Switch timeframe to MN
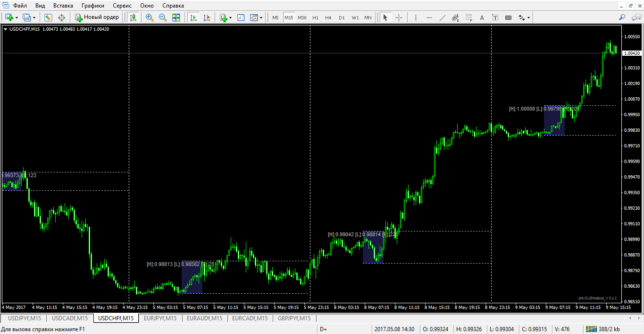644x334 pixels. click(x=368, y=17)
